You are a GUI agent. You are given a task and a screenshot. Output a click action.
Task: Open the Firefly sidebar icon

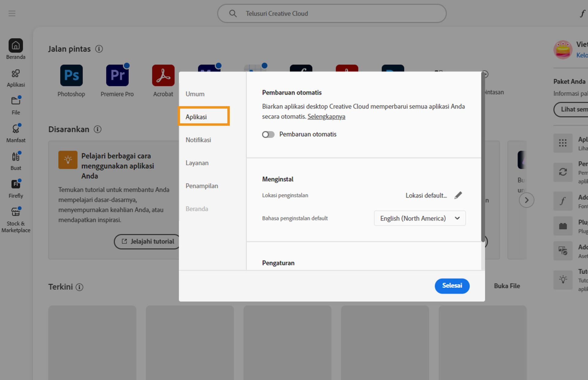point(16,184)
